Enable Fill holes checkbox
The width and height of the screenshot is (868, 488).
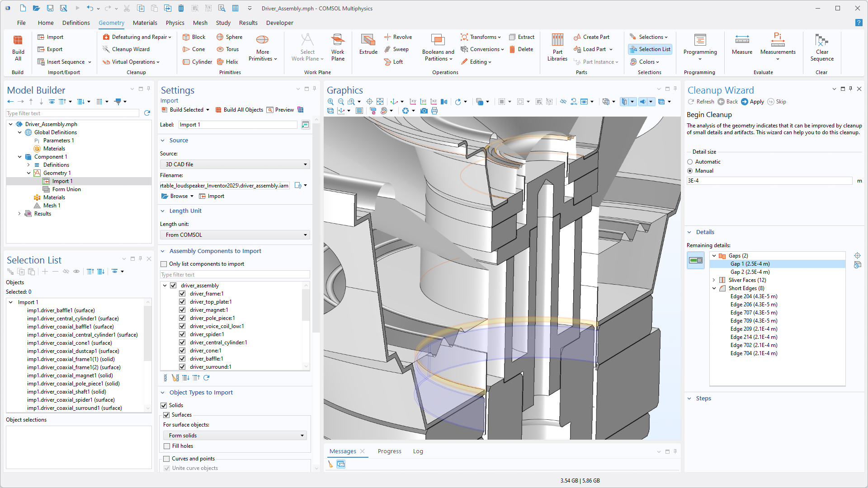(167, 446)
